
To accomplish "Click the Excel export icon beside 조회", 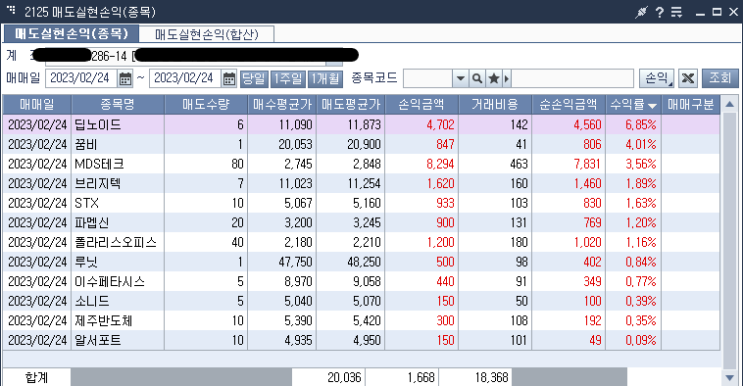I will tap(688, 78).
